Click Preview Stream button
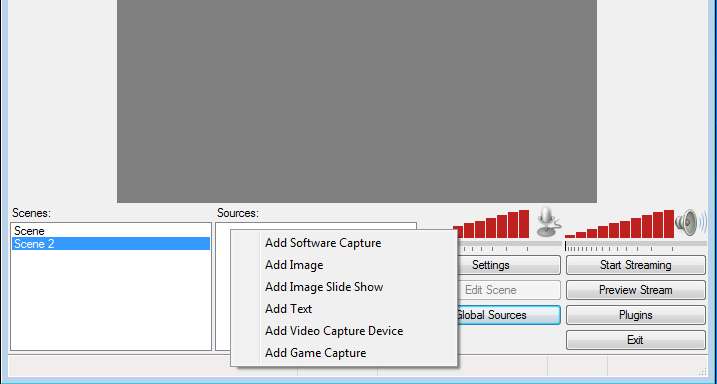 tap(636, 290)
